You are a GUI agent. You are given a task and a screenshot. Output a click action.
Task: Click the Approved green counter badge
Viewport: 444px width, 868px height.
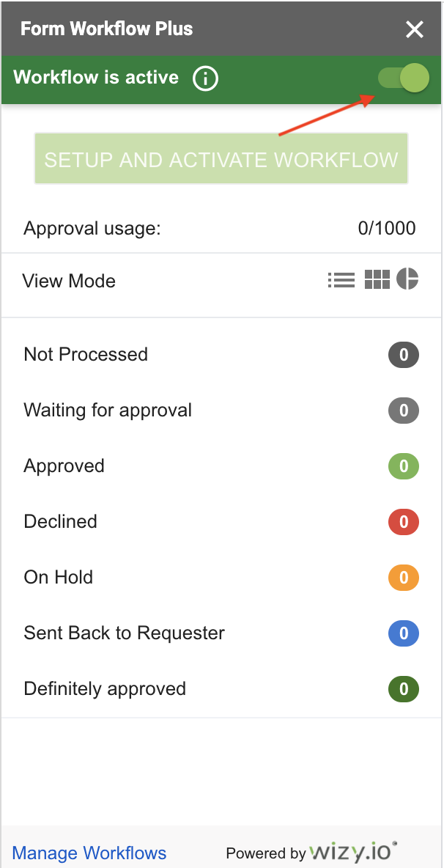(404, 466)
